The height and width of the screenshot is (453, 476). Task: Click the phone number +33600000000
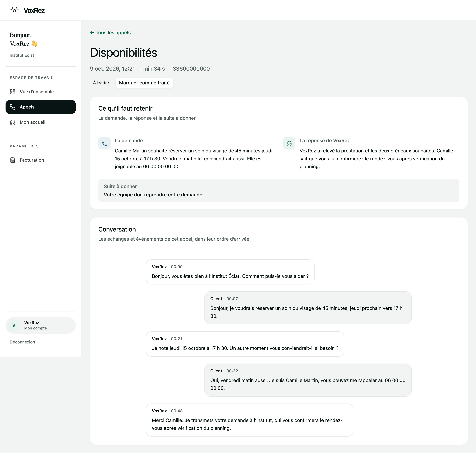tap(189, 69)
